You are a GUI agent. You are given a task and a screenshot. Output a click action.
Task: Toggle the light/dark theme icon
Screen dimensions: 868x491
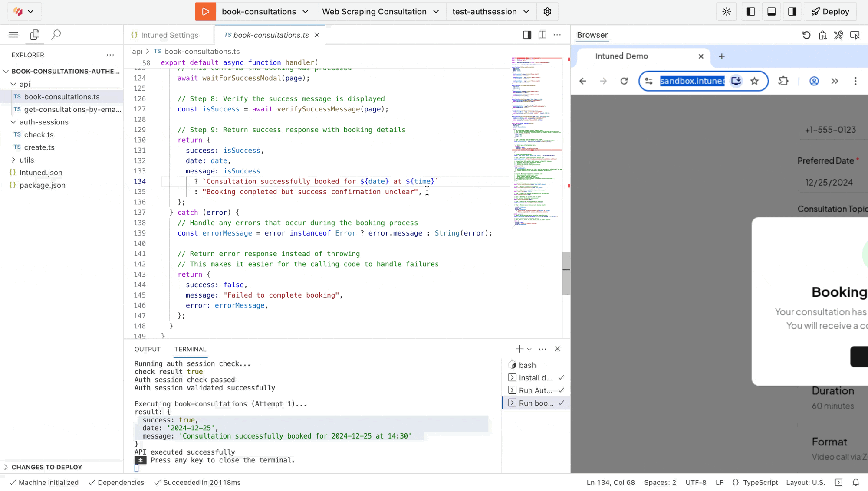[x=727, y=12]
